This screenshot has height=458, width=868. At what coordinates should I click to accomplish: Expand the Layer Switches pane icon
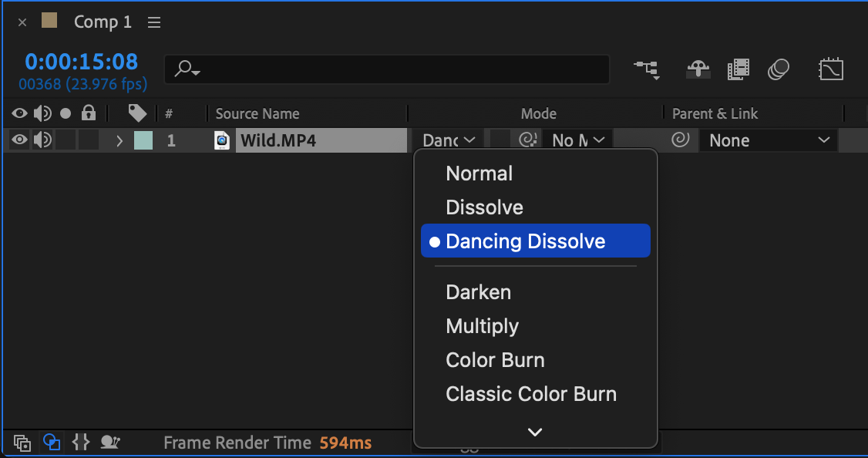(x=22, y=443)
